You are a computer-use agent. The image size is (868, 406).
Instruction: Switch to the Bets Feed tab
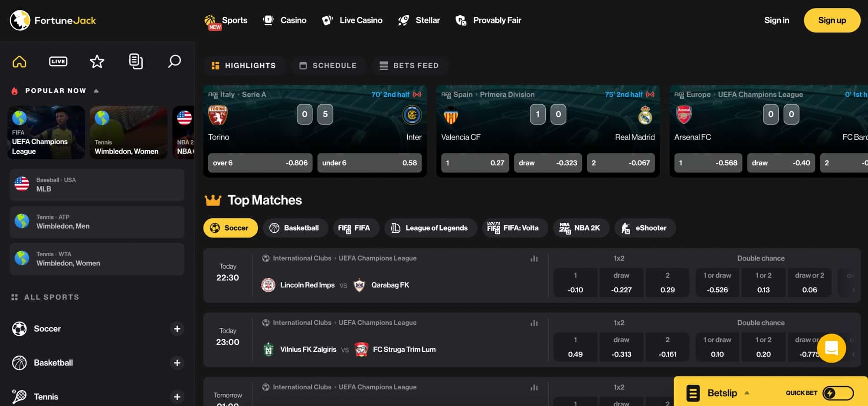click(x=409, y=66)
